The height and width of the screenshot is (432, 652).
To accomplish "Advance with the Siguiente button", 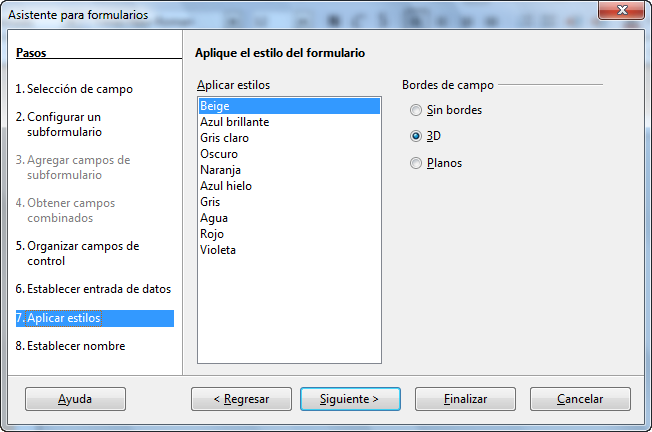I will click(x=351, y=399).
